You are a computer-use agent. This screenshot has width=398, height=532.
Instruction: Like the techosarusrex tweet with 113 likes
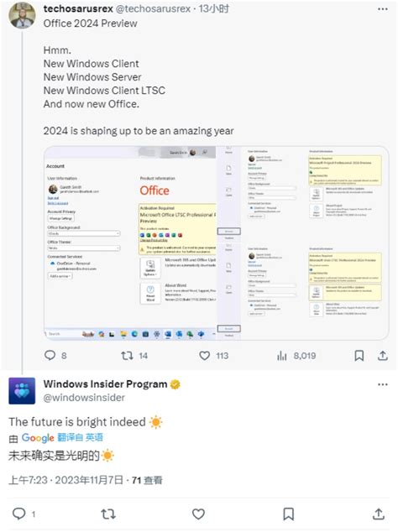(204, 356)
